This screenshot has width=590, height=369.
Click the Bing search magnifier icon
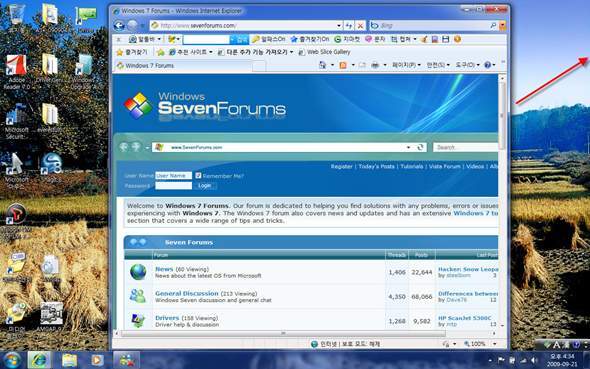point(493,25)
